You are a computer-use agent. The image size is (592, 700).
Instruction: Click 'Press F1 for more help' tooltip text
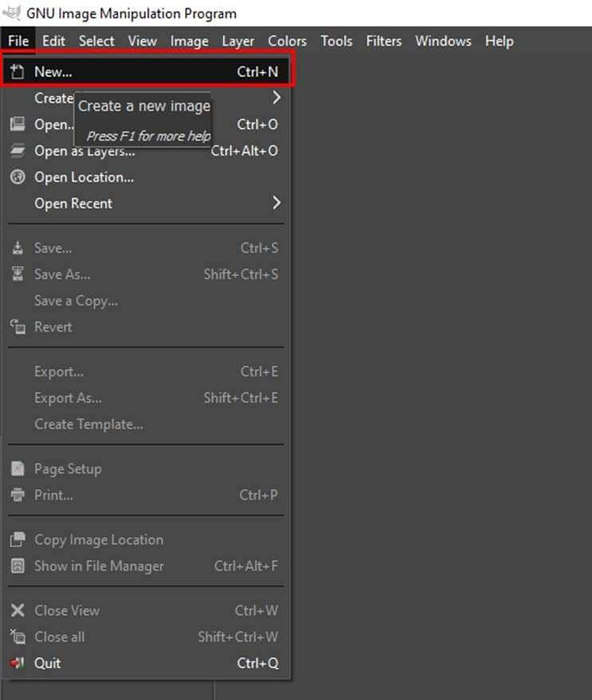coord(148,136)
